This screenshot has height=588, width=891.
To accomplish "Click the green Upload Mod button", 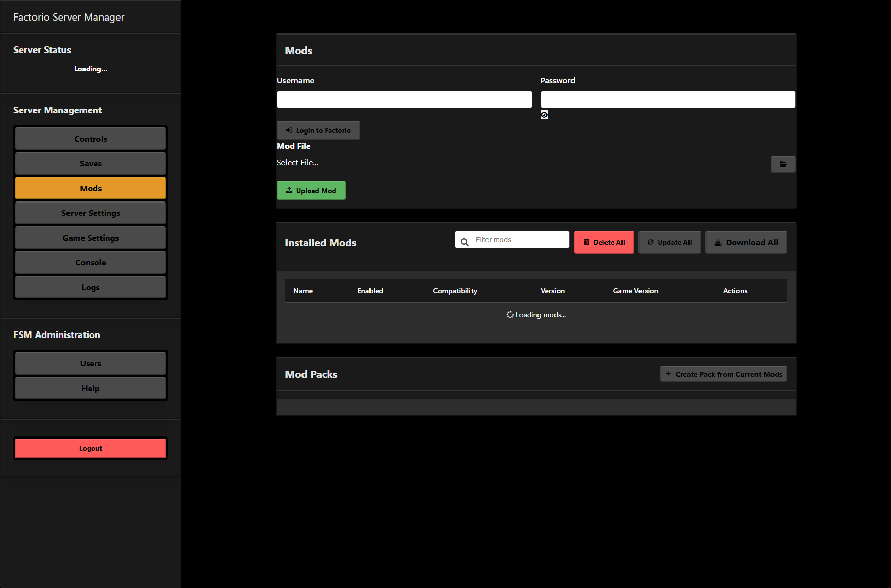I will 311,191.
